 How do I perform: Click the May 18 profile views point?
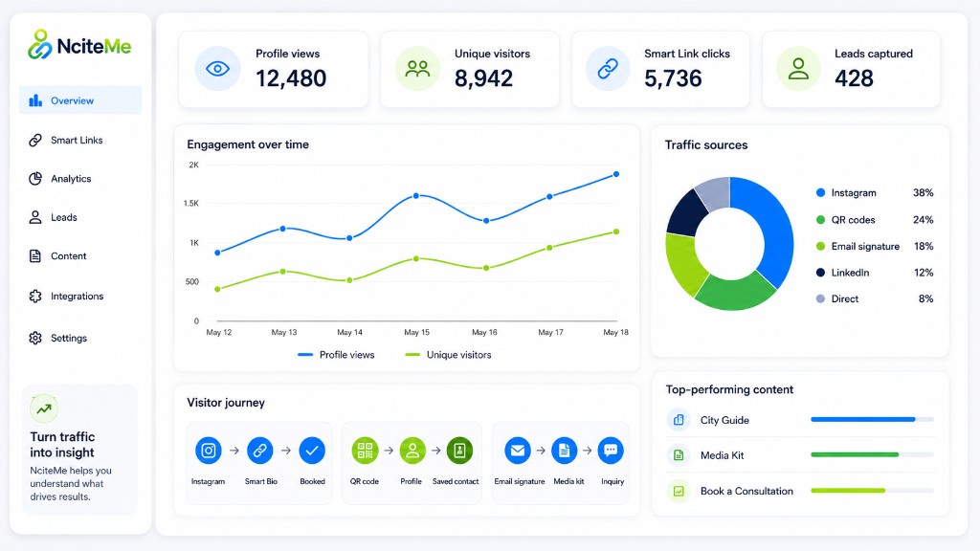pos(616,174)
